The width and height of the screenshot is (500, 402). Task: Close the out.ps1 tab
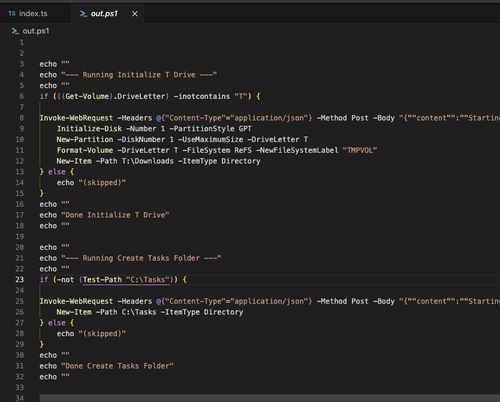tap(135, 14)
